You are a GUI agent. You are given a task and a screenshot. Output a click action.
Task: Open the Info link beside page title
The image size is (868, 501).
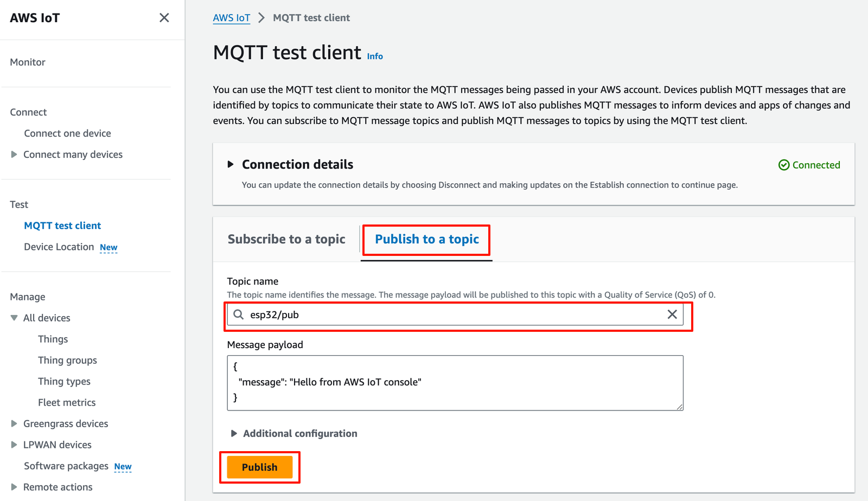375,56
